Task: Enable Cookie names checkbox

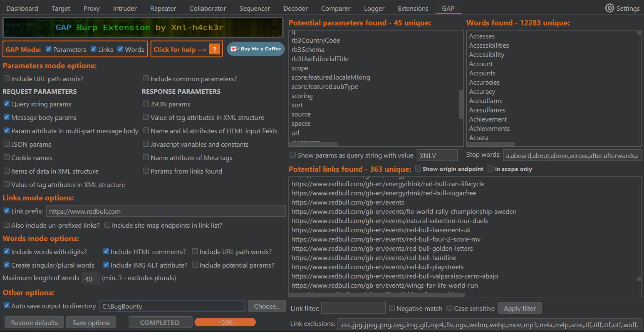Action: pyautogui.click(x=7, y=157)
